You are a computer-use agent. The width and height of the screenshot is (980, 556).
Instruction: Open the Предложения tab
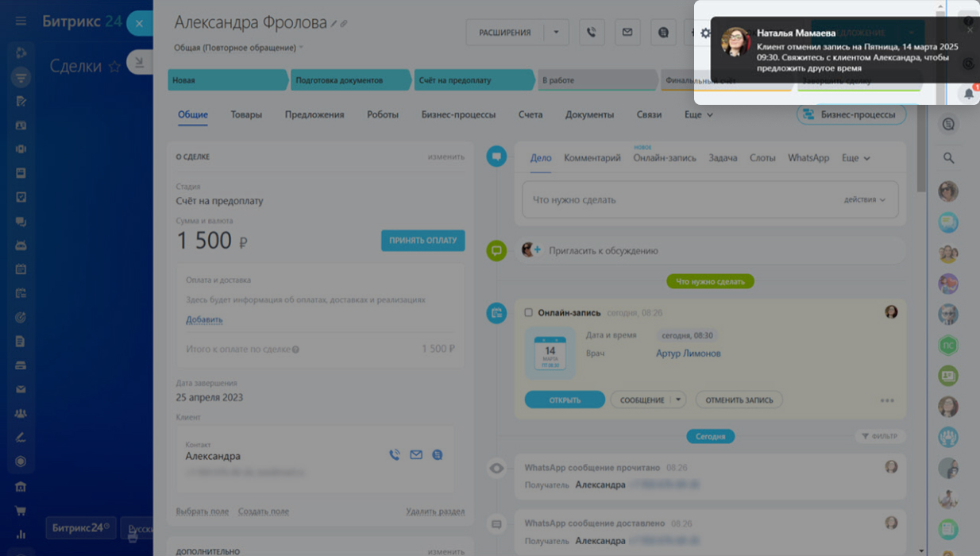coord(314,114)
